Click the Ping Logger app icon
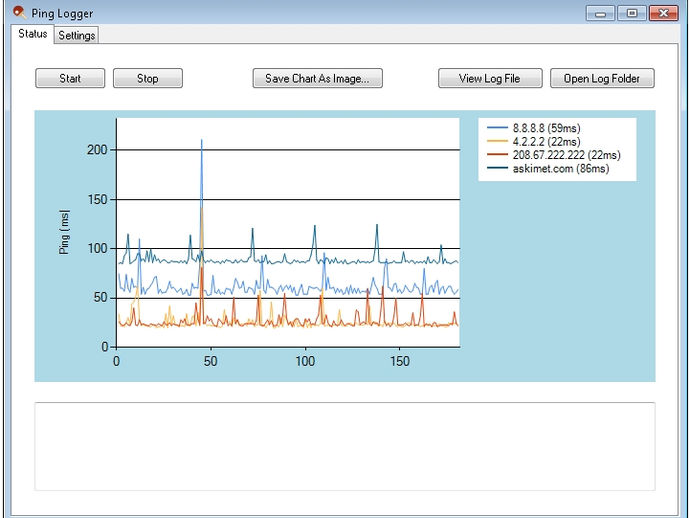 [x=19, y=12]
